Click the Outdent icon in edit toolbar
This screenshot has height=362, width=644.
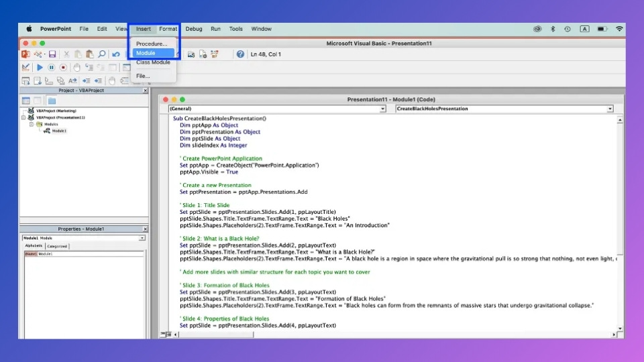coord(98,81)
